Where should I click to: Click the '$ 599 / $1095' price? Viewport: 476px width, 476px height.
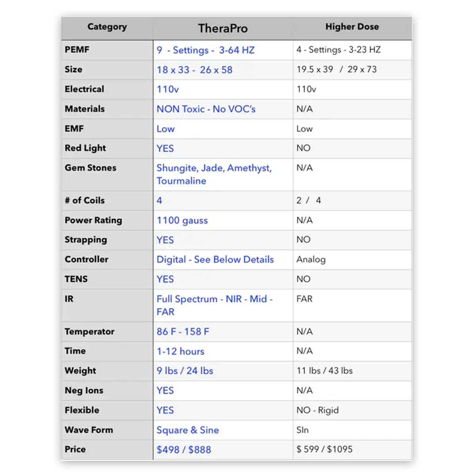point(324,449)
